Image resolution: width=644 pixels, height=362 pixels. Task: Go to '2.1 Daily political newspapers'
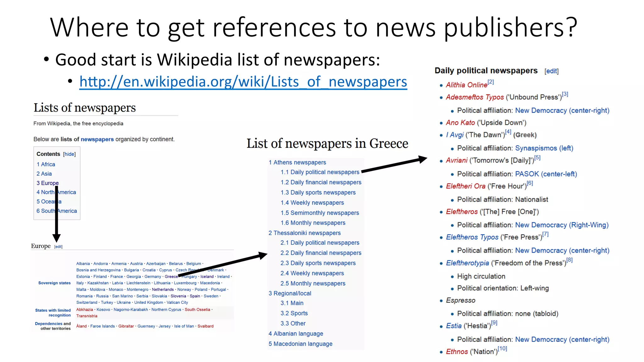[320, 243]
